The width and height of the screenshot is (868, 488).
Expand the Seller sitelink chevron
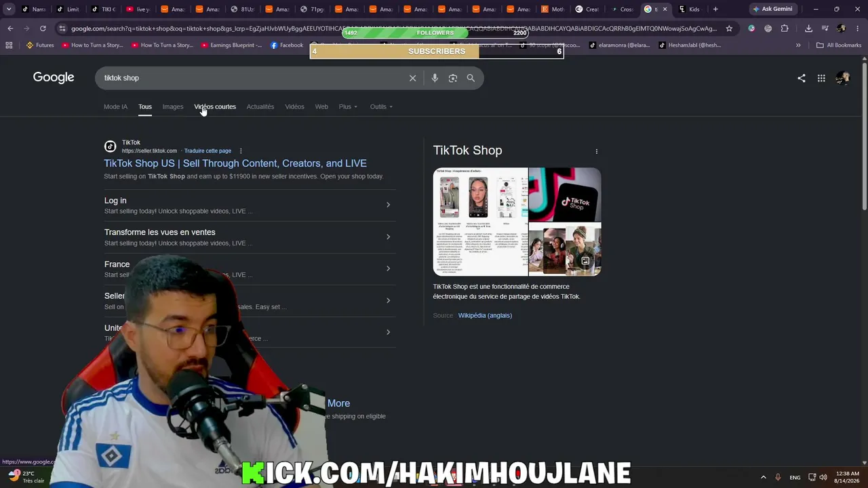(388, 300)
